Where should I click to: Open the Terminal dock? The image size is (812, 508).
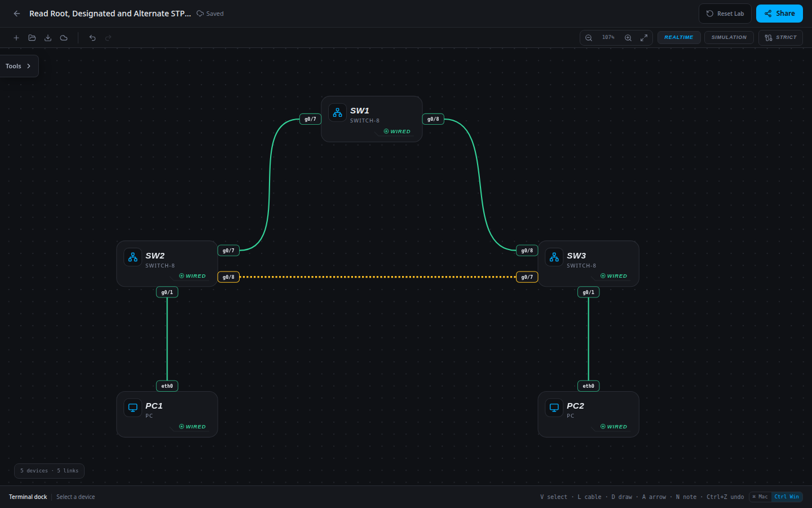pos(28,497)
